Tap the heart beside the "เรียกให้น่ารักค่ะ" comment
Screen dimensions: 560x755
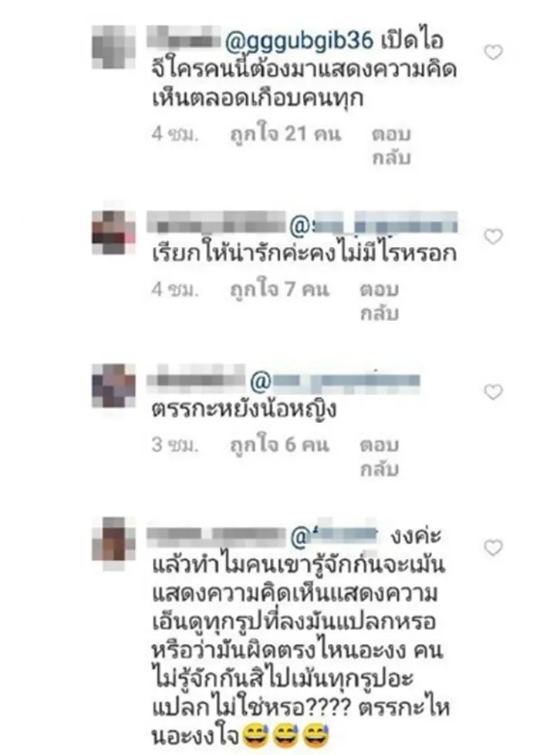point(493,236)
